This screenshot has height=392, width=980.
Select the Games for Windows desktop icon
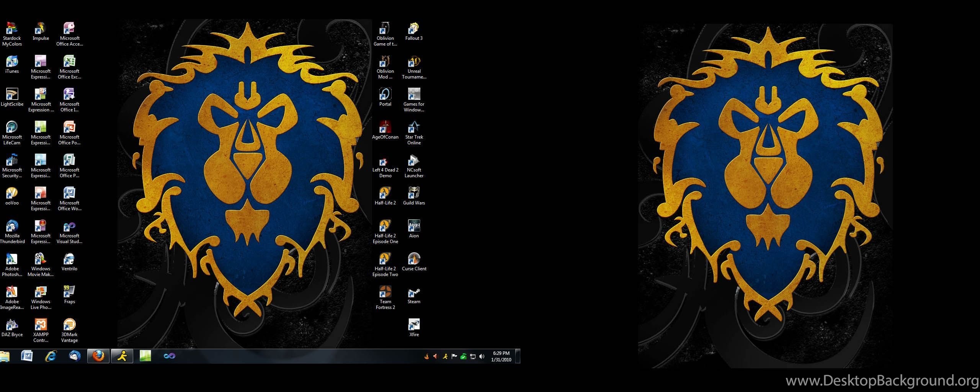pos(414,100)
